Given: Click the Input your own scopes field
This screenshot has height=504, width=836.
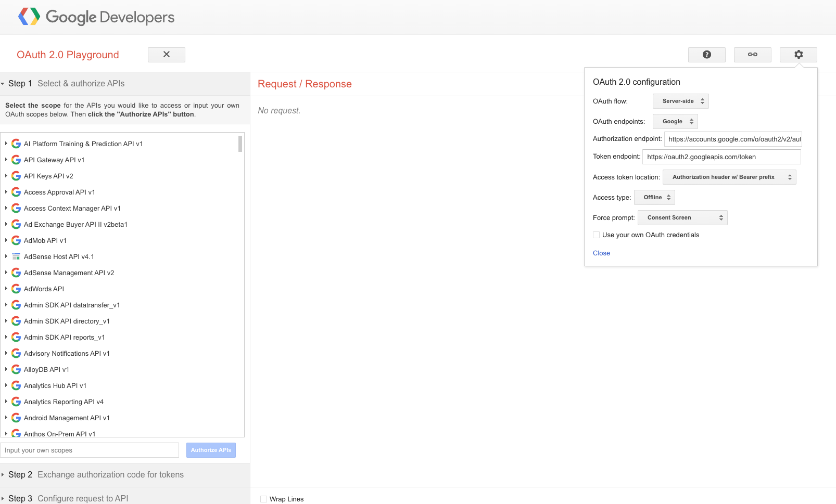Looking at the screenshot, I should click(x=90, y=450).
